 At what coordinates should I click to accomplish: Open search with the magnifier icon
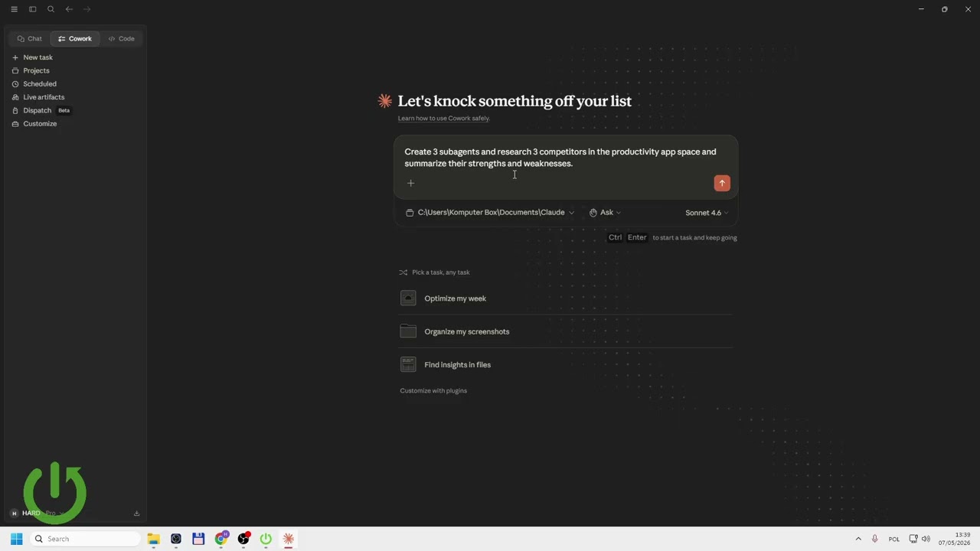pos(51,9)
